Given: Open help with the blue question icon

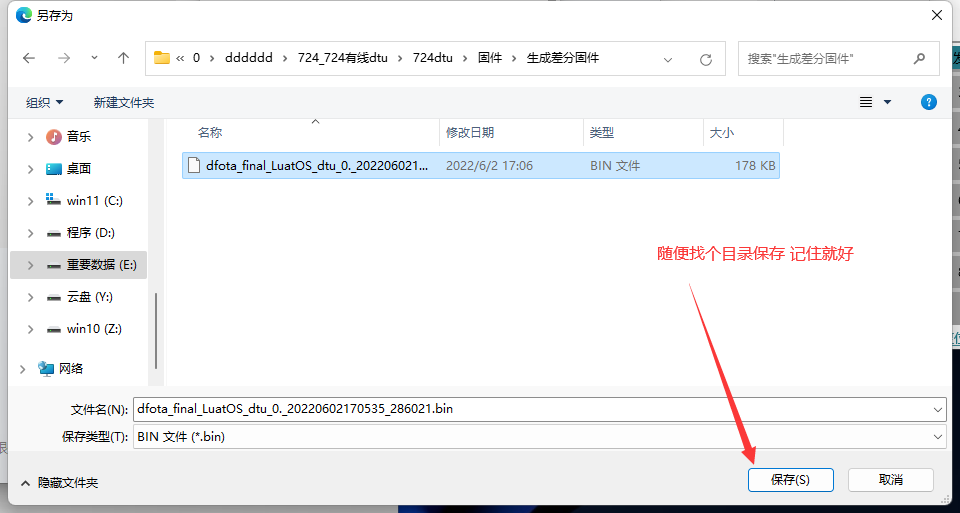Looking at the screenshot, I should pyautogui.click(x=929, y=102).
